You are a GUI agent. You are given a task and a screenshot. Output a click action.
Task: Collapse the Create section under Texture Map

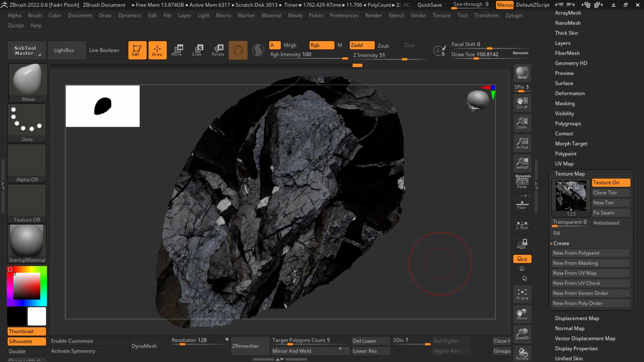coord(561,243)
